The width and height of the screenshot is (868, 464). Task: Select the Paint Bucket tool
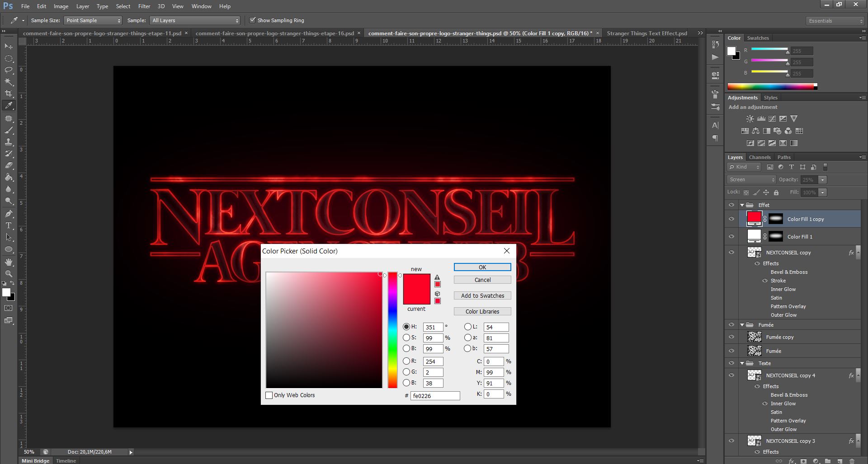click(9, 177)
